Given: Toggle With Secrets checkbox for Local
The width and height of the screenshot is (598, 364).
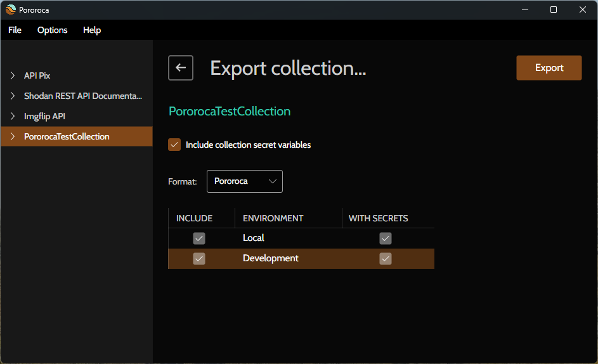Looking at the screenshot, I should coord(386,238).
